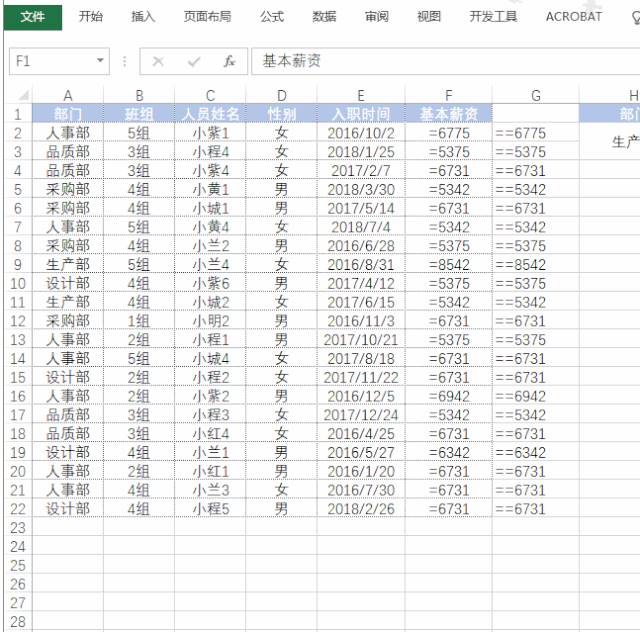Select cell with name 小明2

tap(210, 320)
